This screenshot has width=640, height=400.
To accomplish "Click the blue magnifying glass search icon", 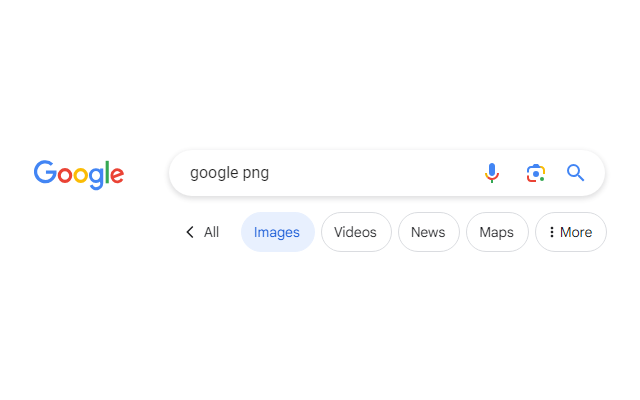I will click(575, 173).
